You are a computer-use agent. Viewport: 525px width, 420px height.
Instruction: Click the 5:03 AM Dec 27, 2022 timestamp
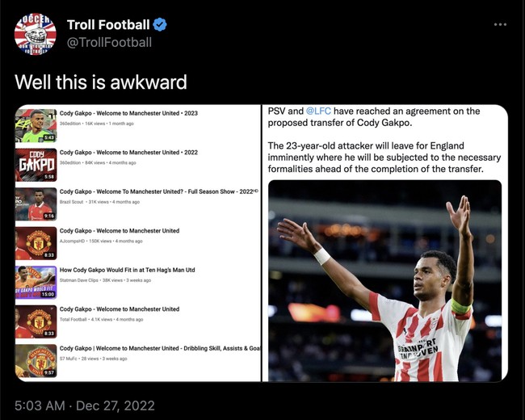click(85, 405)
